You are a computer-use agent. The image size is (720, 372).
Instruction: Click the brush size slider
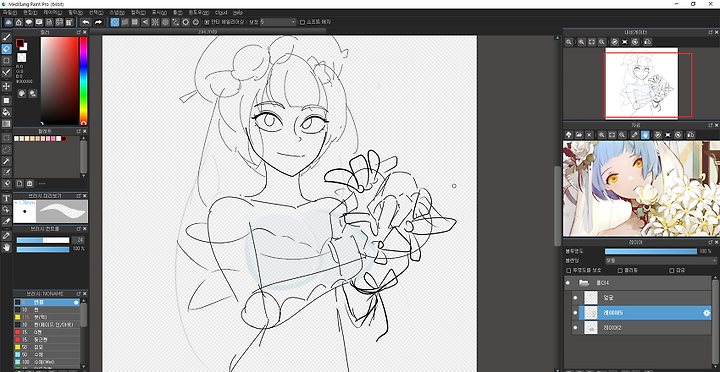coord(43,240)
